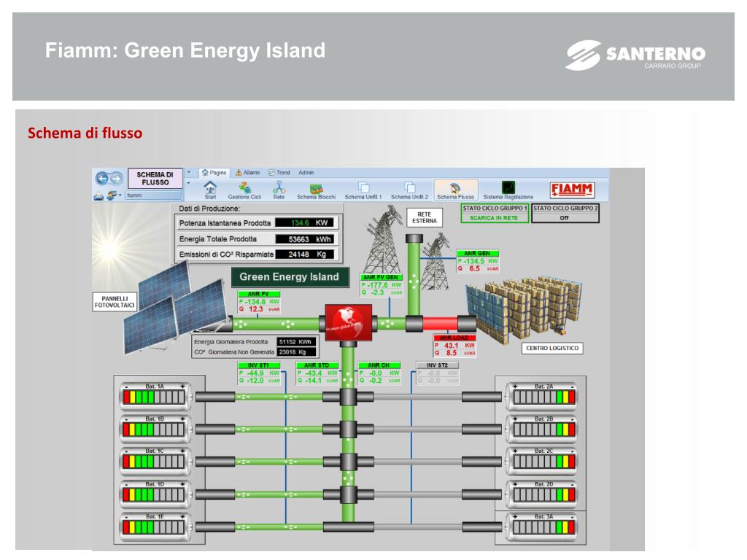
Task: Select the INV ST2 measurement box
Action: [438, 373]
